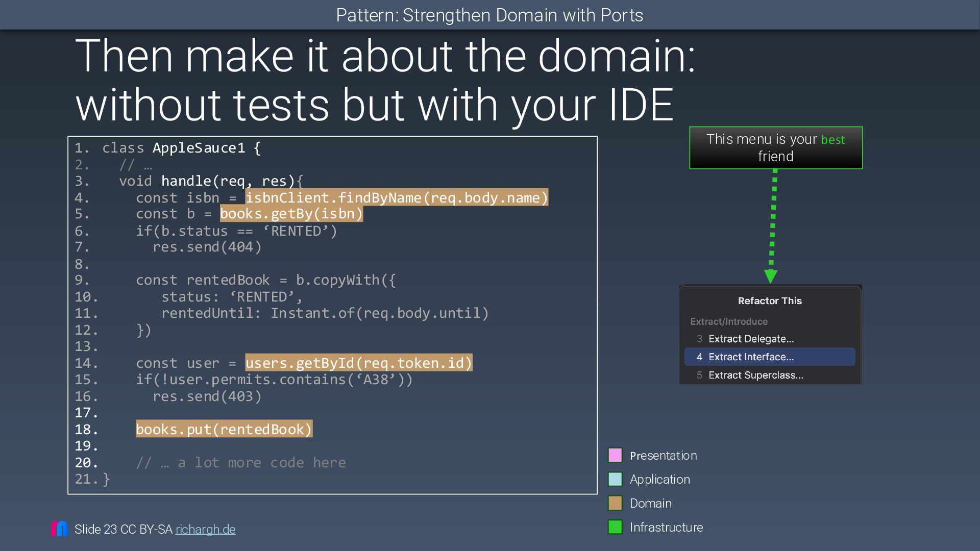Open the richargh.de link
The image size is (980, 551).
click(x=205, y=530)
